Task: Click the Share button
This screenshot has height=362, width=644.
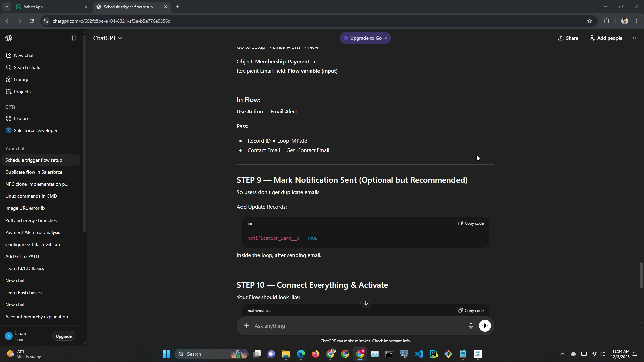Action: coord(568,38)
